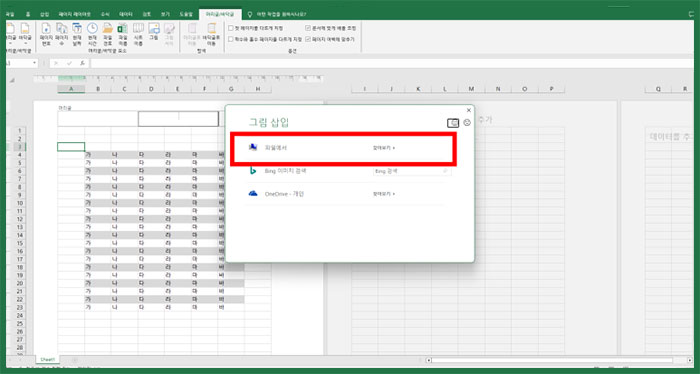700x374 pixels.
Task: Click the dialog account icon beside smiley
Action: click(453, 123)
